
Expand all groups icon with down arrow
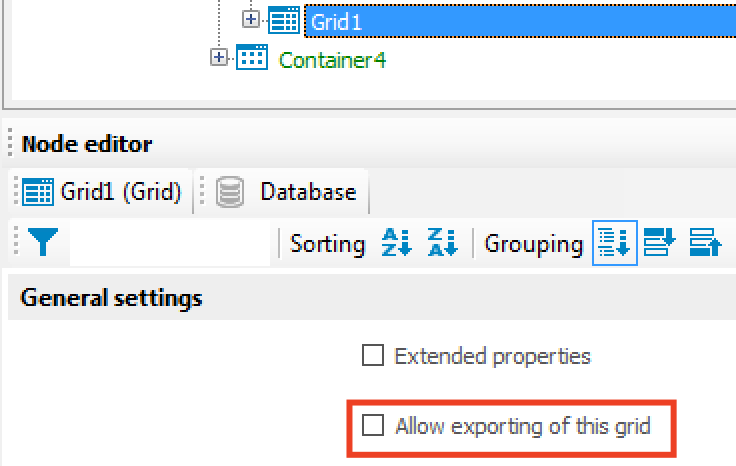pos(659,243)
